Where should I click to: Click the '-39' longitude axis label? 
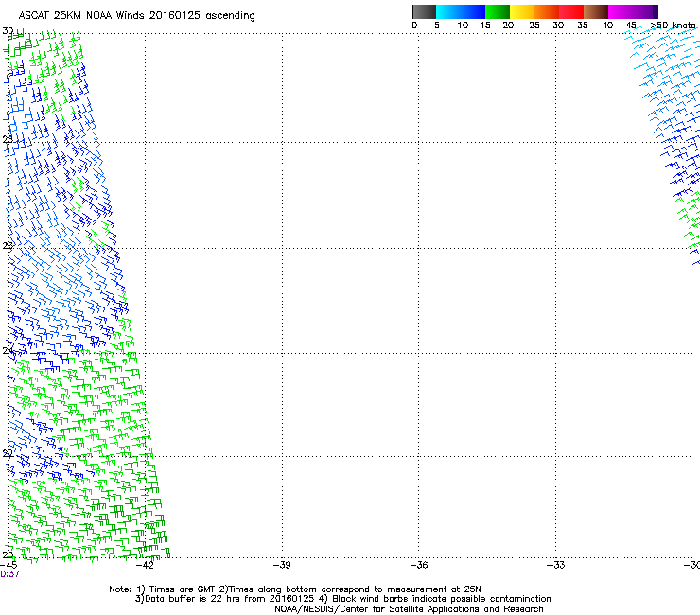282,565
